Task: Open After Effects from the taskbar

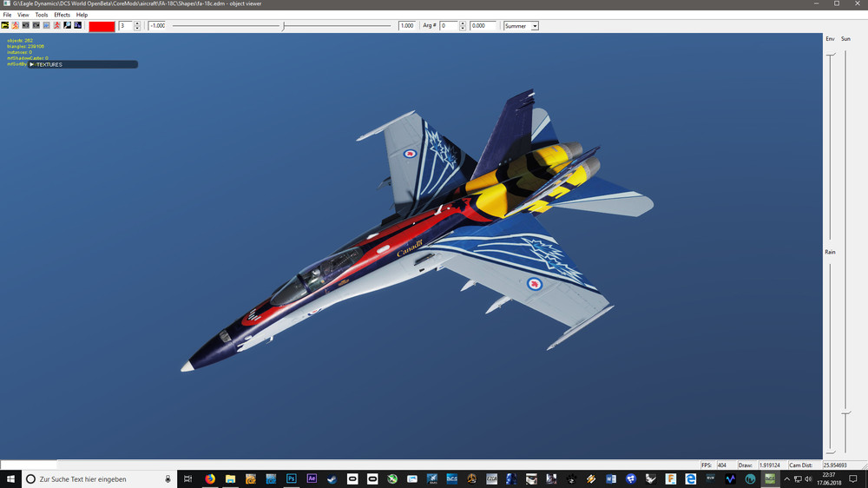Action: tap(312, 479)
